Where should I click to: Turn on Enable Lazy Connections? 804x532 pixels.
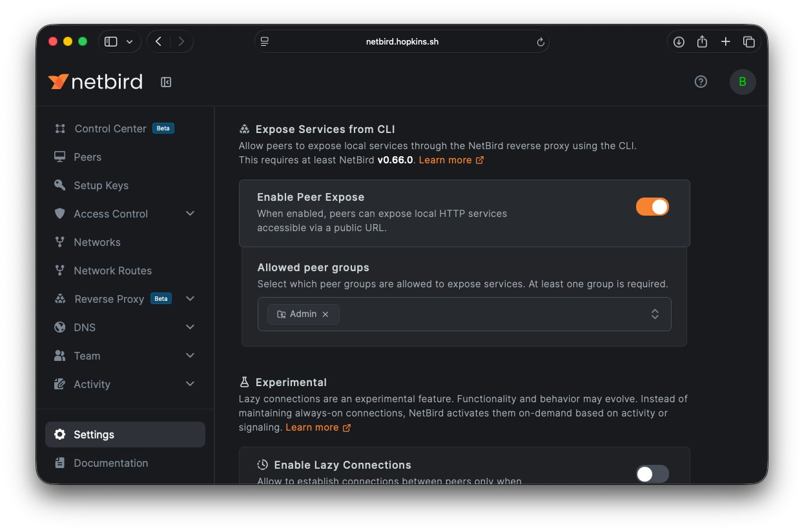coord(652,473)
